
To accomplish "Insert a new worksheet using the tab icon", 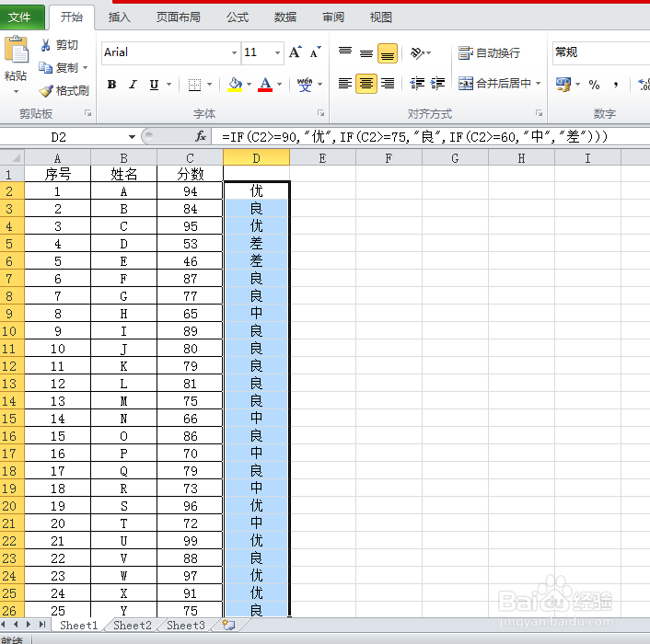I will [228, 625].
